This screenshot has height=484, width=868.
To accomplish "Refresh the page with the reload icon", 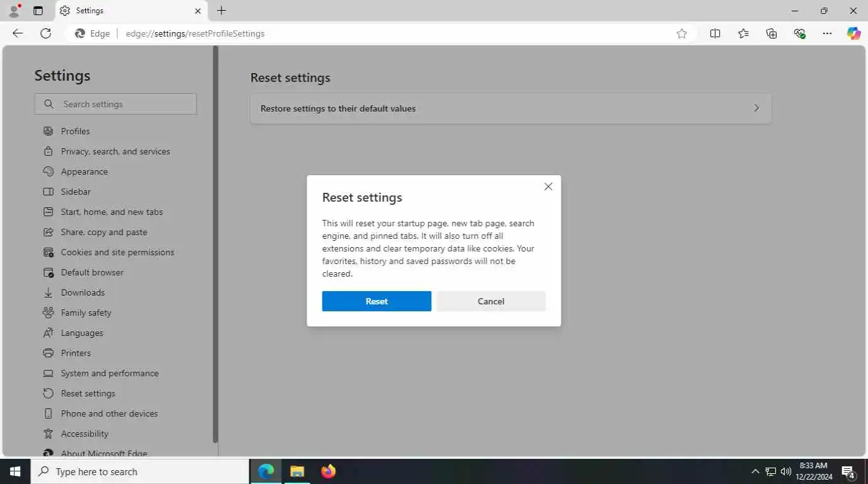I will tap(45, 33).
